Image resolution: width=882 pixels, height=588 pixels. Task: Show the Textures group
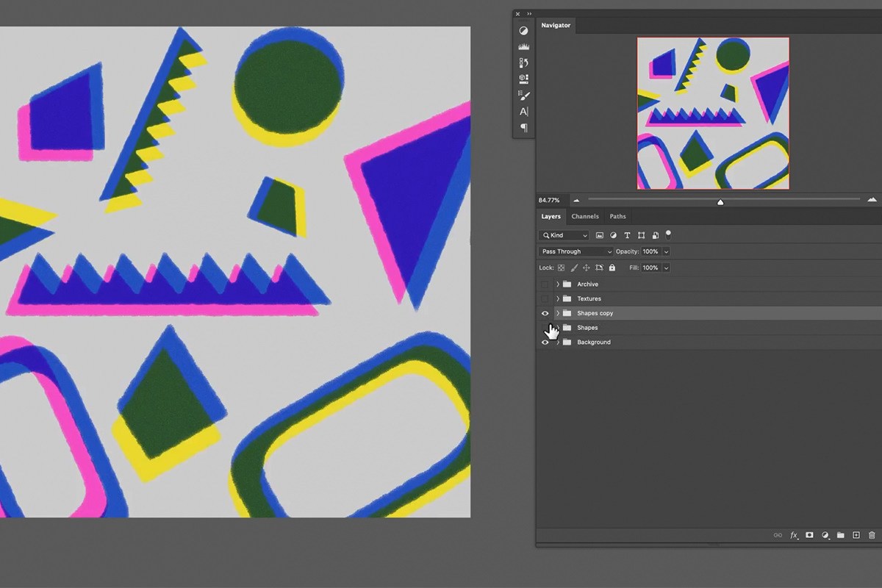(x=545, y=299)
